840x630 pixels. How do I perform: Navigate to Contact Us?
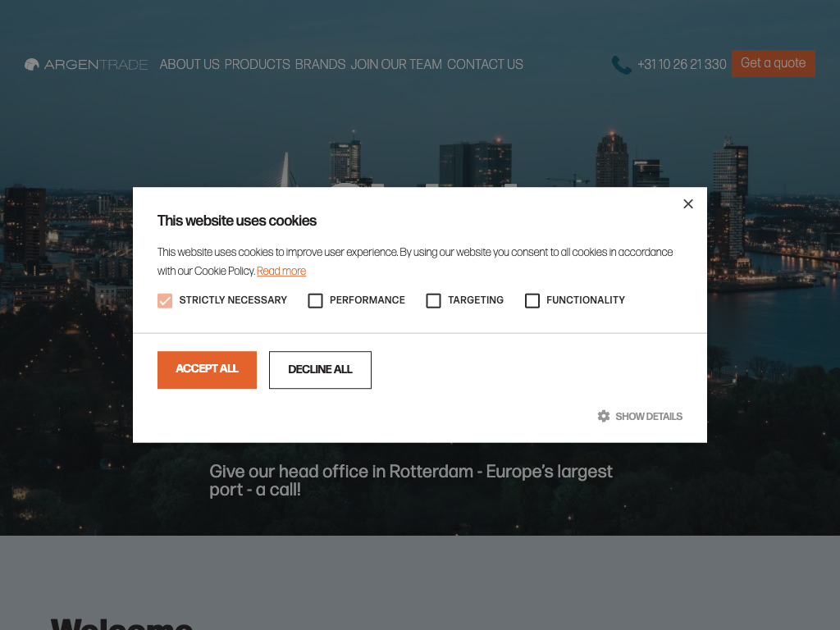point(485,64)
